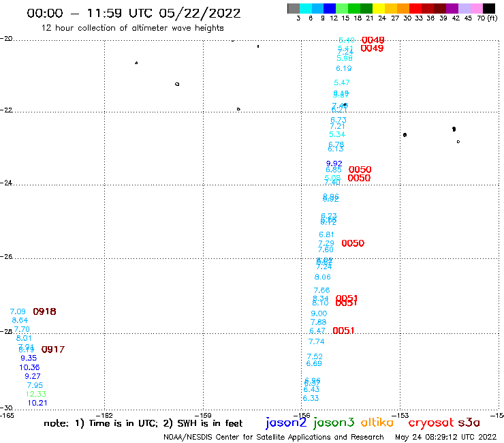The width and height of the screenshot is (504, 443).
Task: Click the red '0050' time stamp beside 7.29
Action: tap(353, 243)
